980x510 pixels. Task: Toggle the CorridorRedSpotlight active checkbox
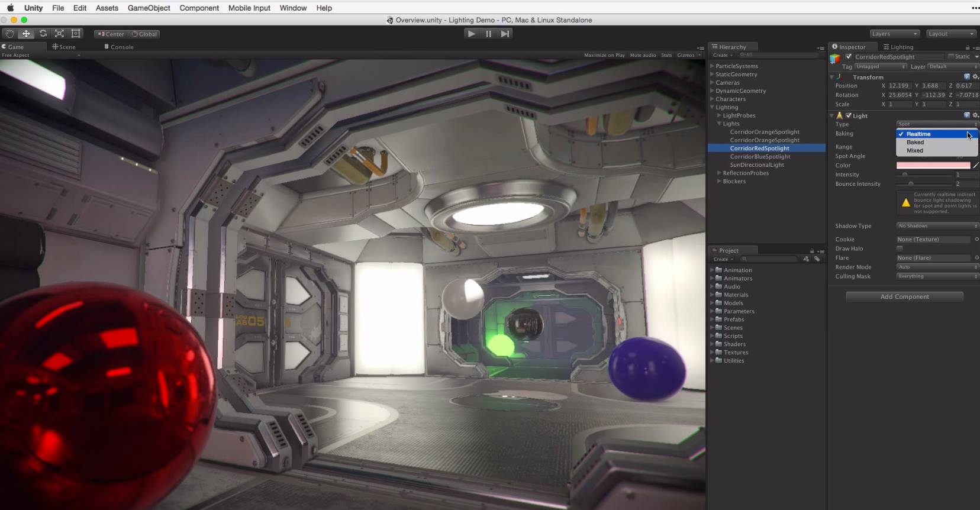point(849,57)
